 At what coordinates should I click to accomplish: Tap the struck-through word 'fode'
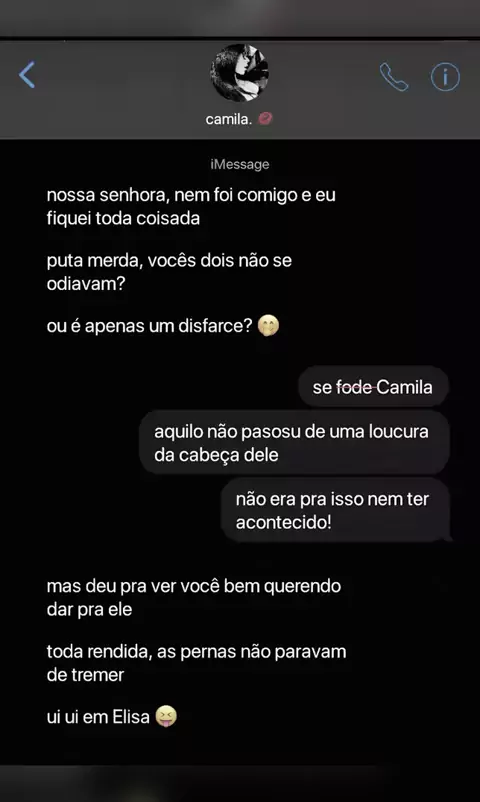[x=354, y=387]
